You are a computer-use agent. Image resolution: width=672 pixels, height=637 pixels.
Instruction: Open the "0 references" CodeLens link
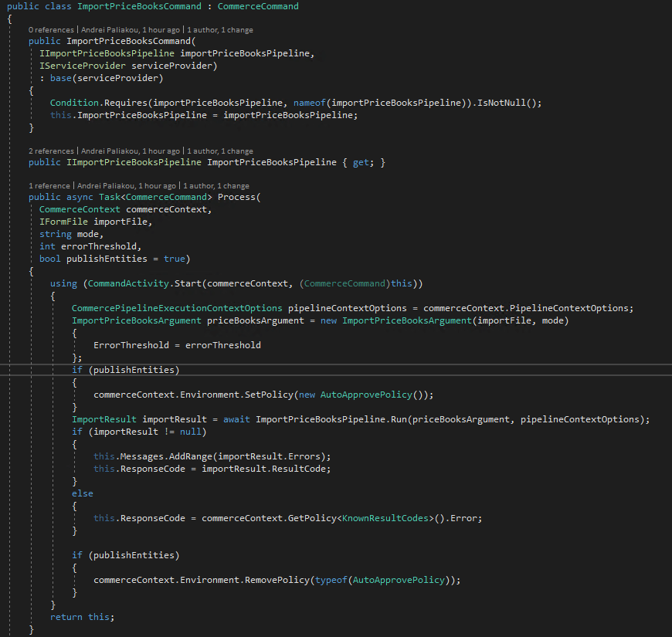coord(51,29)
